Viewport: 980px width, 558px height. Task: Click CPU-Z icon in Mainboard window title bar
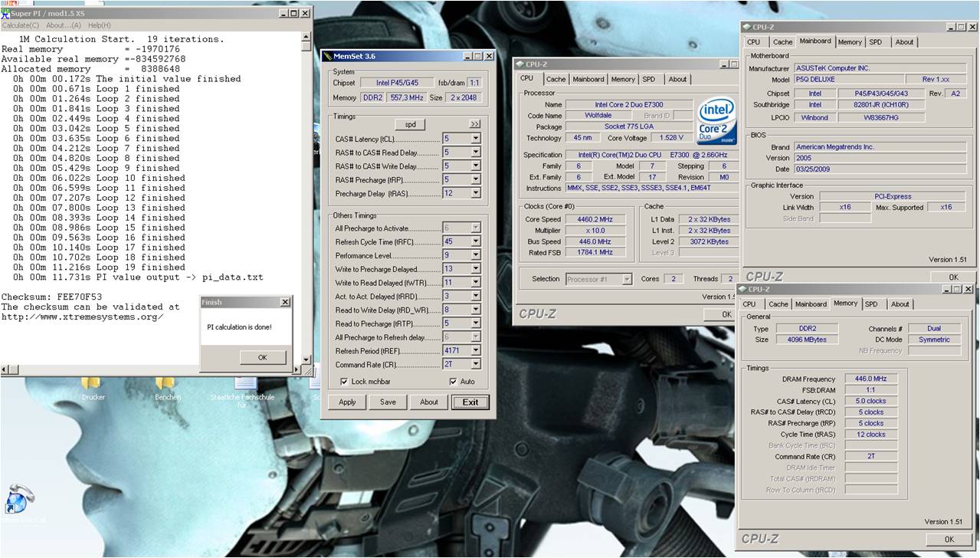click(746, 27)
